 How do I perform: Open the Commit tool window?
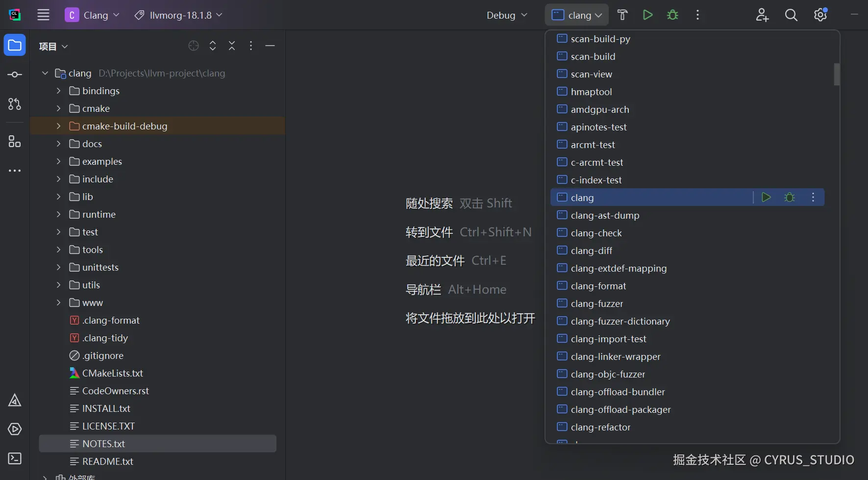[x=15, y=75]
